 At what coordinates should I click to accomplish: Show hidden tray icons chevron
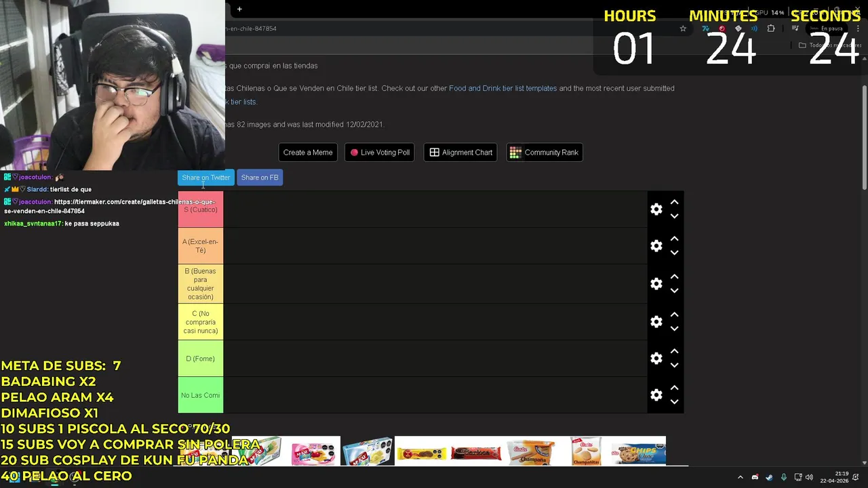click(x=740, y=477)
